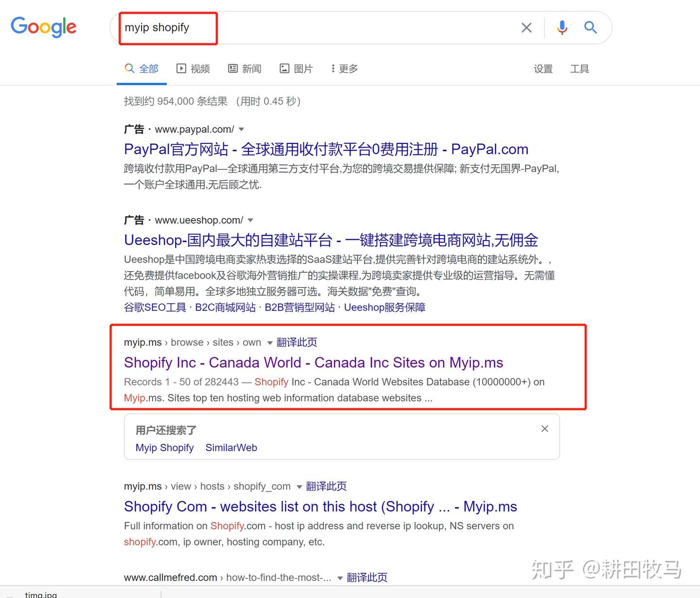Expand dropdown arrow beside callmefred.com breadcrumb

point(340,578)
